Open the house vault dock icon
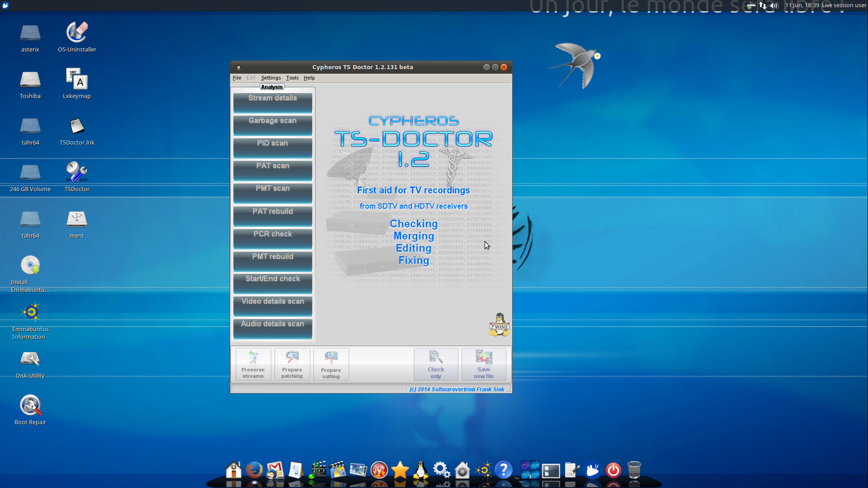Screen dimensions: 868x488 click(462, 470)
